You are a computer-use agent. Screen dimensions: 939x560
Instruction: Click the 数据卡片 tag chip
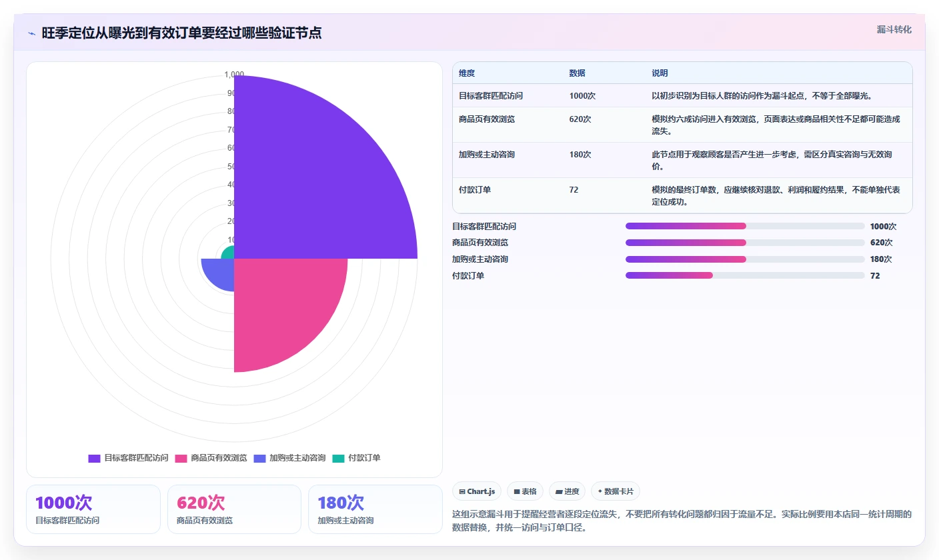(616, 491)
